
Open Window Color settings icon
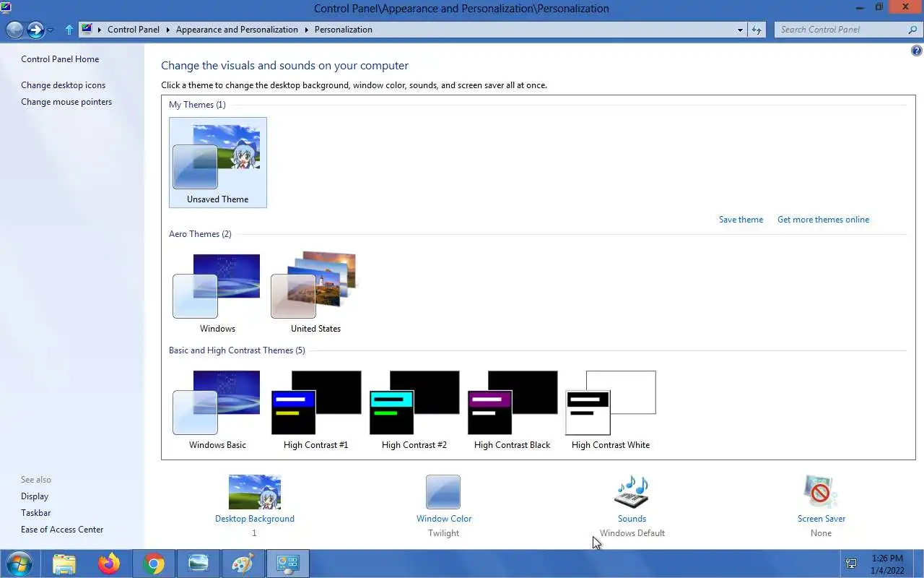443,492
